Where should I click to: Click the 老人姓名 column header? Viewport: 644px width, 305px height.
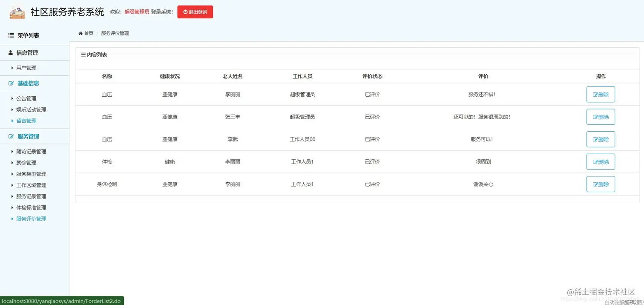coord(233,76)
